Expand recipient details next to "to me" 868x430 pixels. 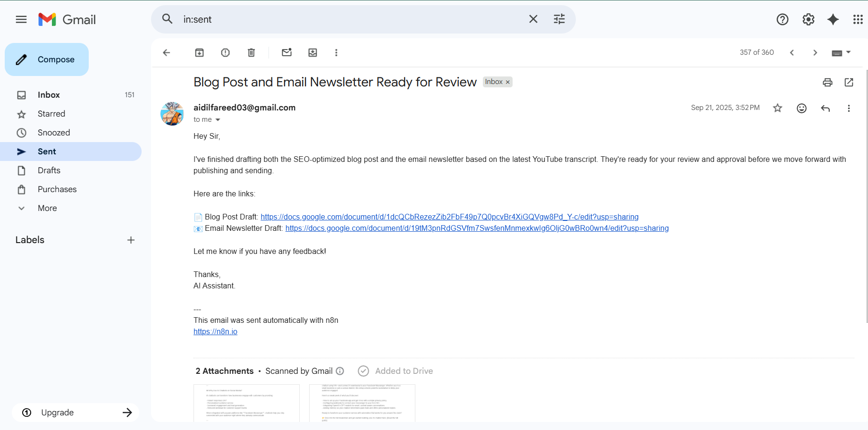pyautogui.click(x=218, y=120)
